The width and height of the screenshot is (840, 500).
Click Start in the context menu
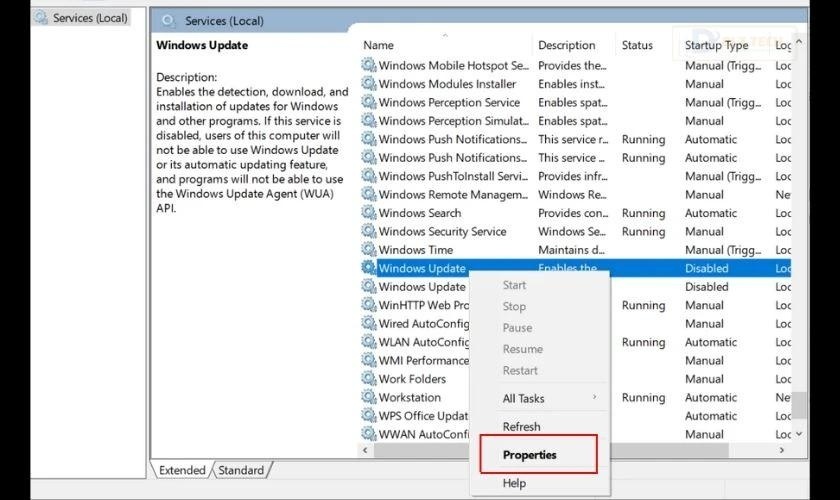click(514, 285)
